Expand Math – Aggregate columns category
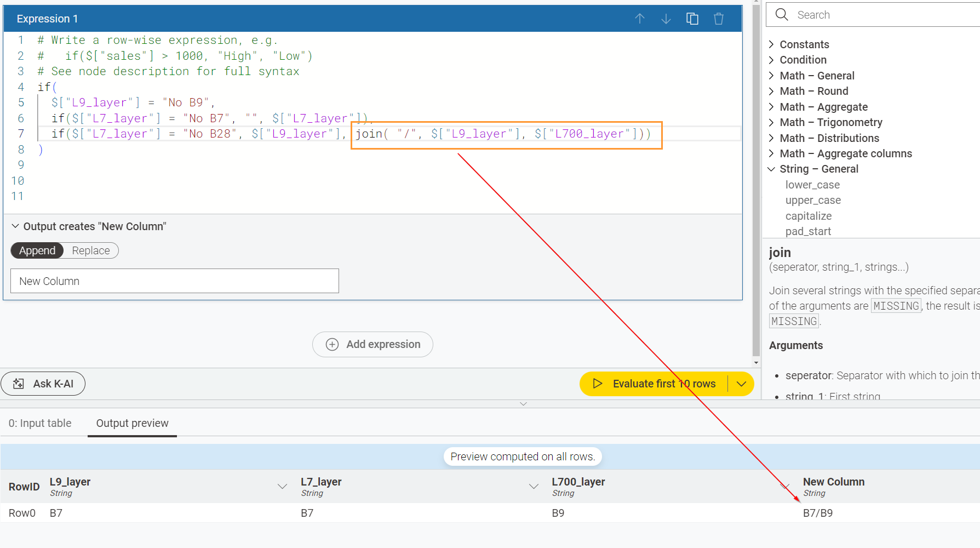This screenshot has height=548, width=980. 771,153
